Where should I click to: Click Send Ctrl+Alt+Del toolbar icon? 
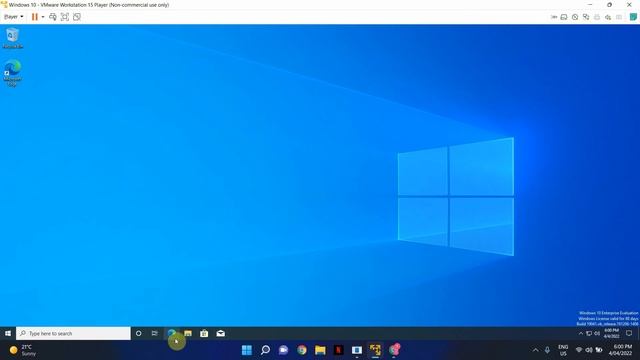coord(53,17)
